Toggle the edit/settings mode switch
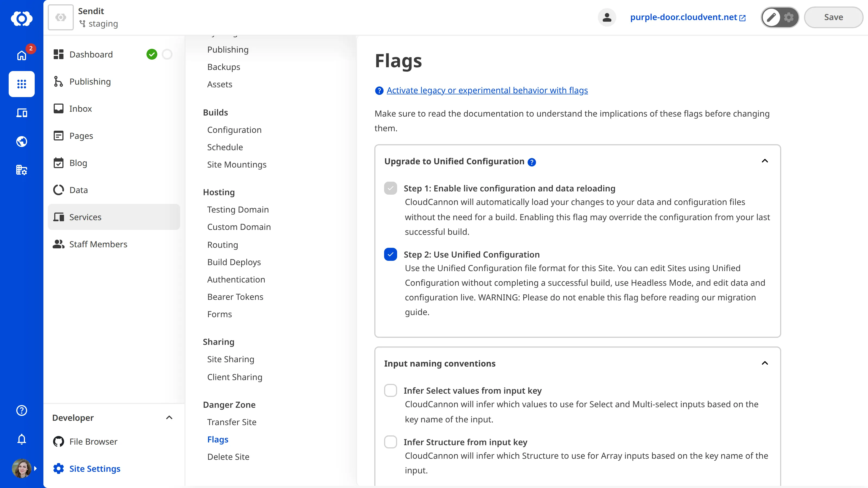This screenshot has height=488, width=868. tap(780, 17)
